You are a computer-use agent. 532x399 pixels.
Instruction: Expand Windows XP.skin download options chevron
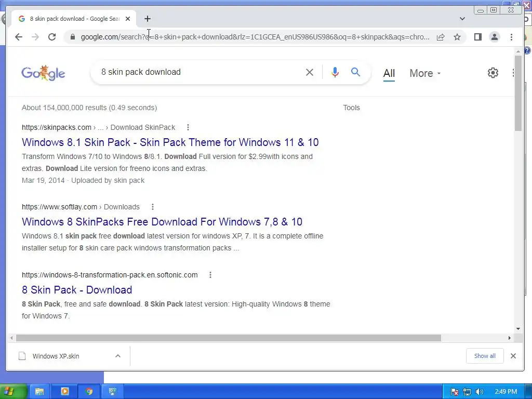(x=118, y=356)
